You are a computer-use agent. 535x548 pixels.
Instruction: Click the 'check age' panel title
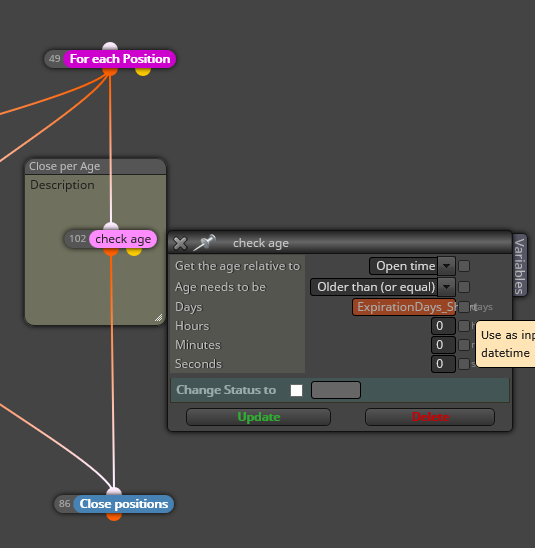pyautogui.click(x=261, y=243)
